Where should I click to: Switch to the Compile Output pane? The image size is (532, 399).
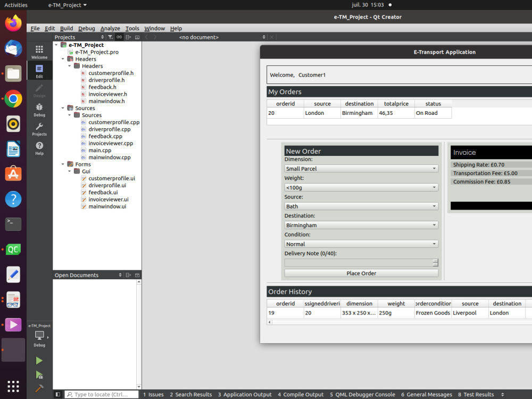(x=301, y=394)
